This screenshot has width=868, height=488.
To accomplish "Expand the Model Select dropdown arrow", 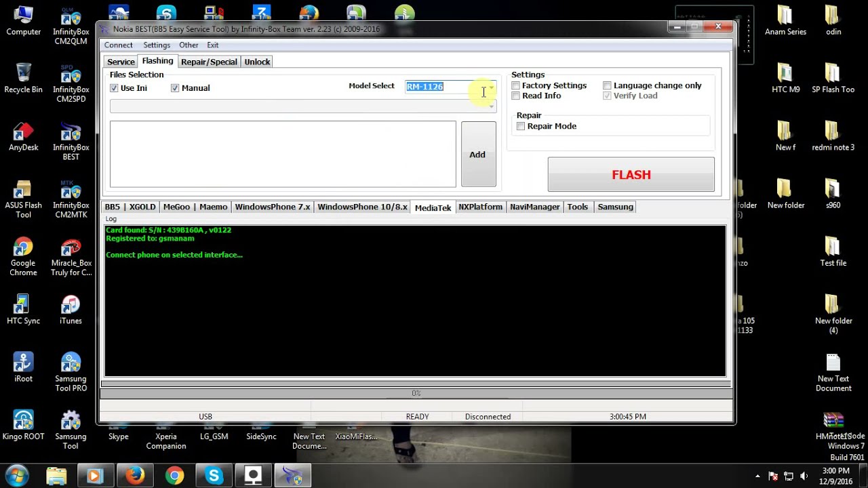I will pos(492,87).
